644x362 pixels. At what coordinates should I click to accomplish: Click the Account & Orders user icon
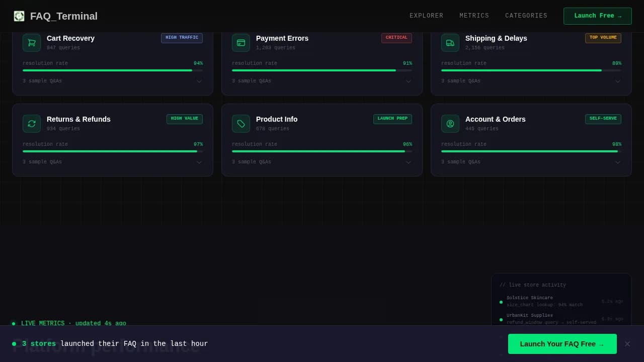[450, 124]
